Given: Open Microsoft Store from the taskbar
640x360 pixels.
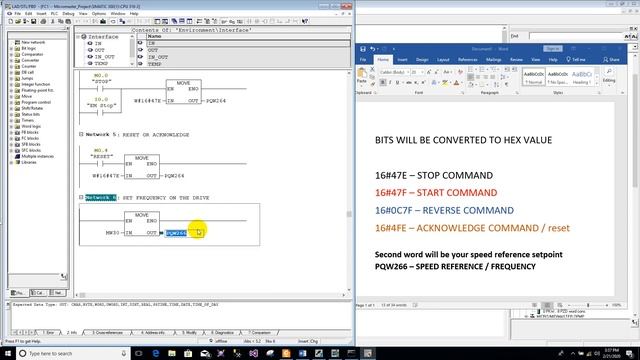Looking at the screenshot, I should pyautogui.click(x=188, y=353).
